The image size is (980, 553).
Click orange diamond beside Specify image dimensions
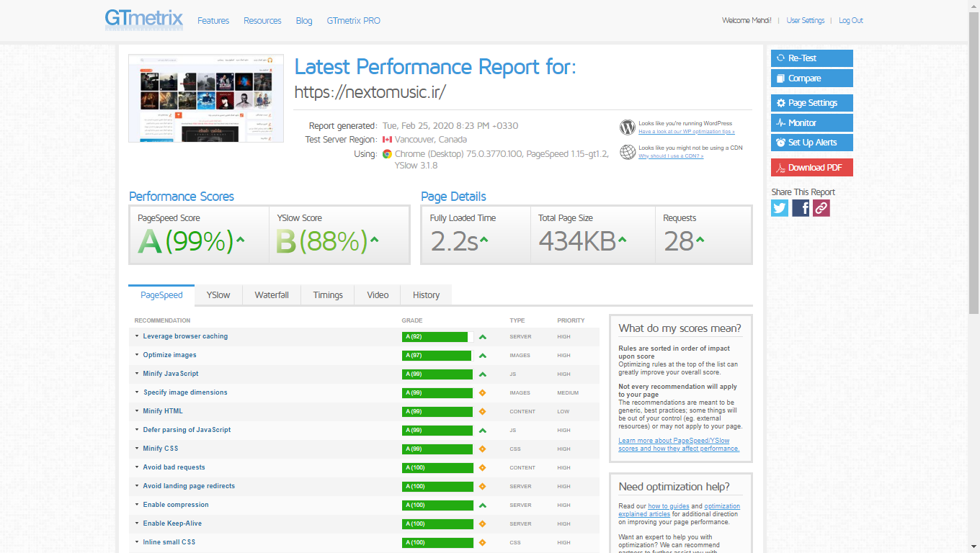click(483, 392)
